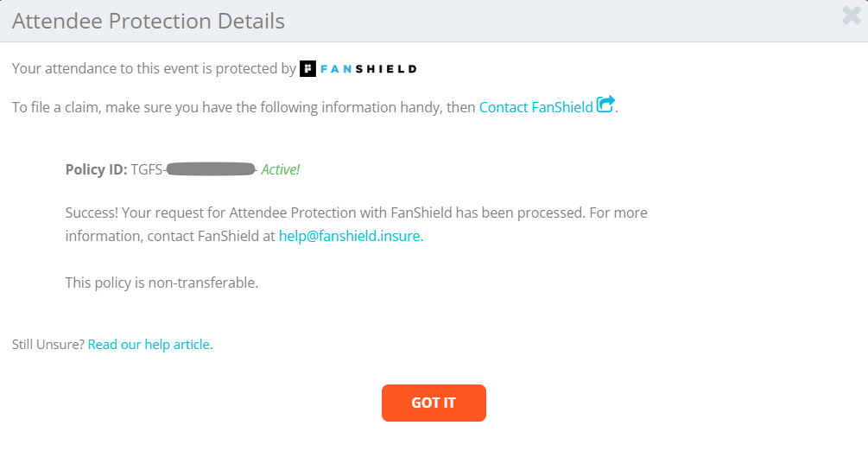Click the FANSHIELD wordmark logo
This screenshot has height=451, width=868.
point(369,69)
